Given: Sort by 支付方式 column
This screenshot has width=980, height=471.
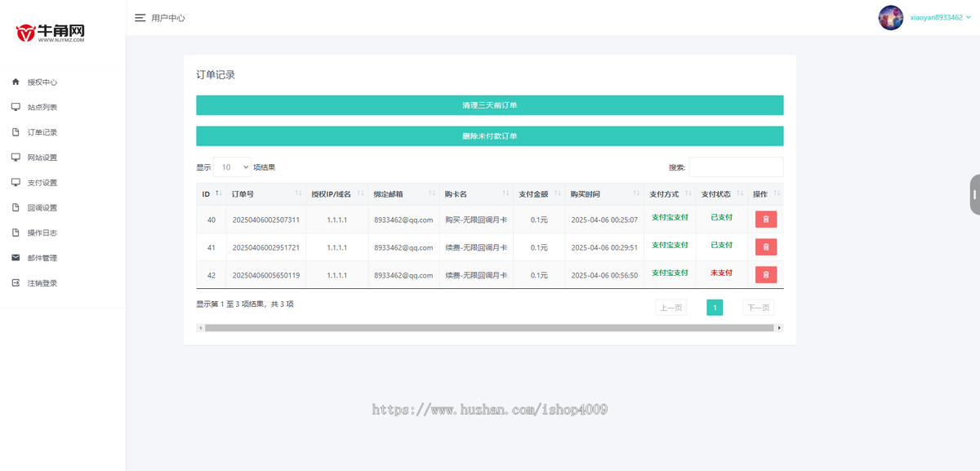Looking at the screenshot, I should [670, 194].
